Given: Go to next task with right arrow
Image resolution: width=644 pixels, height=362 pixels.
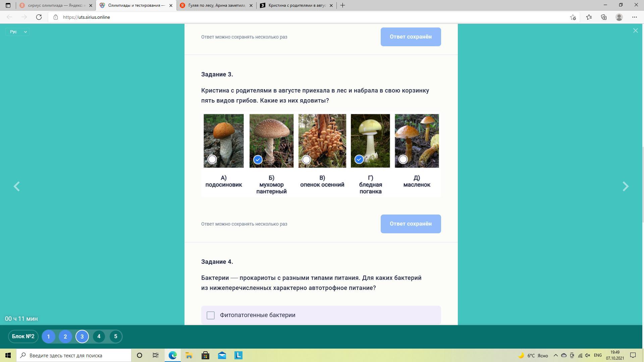Looking at the screenshot, I should tap(625, 186).
